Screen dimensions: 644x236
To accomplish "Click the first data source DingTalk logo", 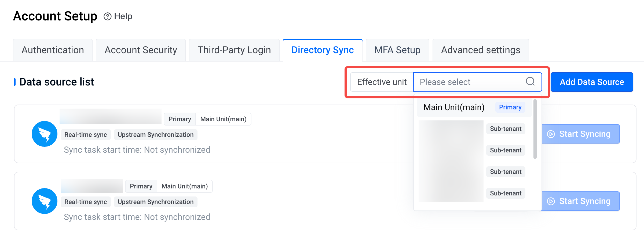I will point(45,134).
